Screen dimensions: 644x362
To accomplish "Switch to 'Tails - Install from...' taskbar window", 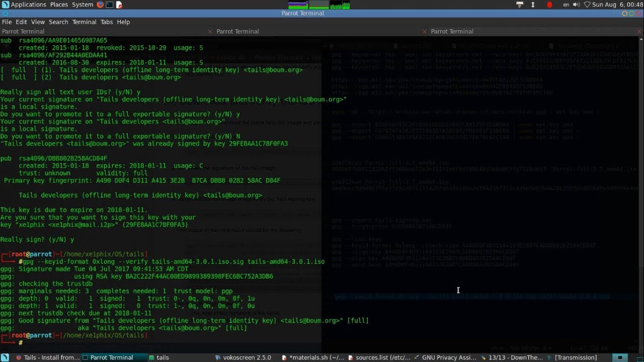I will 47,357.
